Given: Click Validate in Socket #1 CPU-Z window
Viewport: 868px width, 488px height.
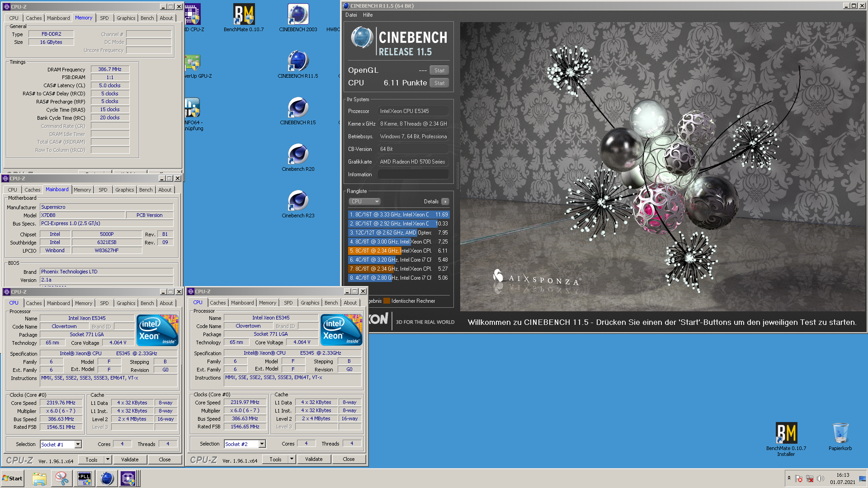Looking at the screenshot, I should tap(130, 460).
